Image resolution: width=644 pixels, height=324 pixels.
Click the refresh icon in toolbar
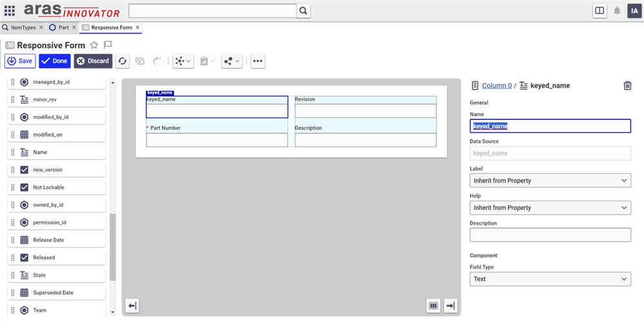click(x=122, y=61)
